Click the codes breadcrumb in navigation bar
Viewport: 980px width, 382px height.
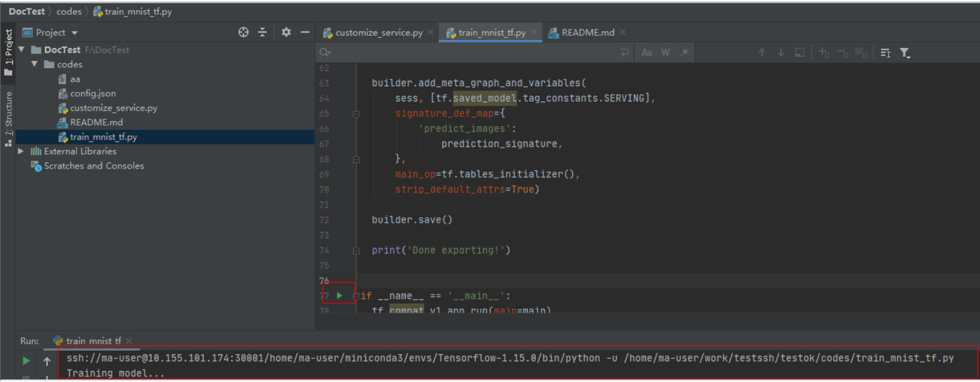[69, 12]
